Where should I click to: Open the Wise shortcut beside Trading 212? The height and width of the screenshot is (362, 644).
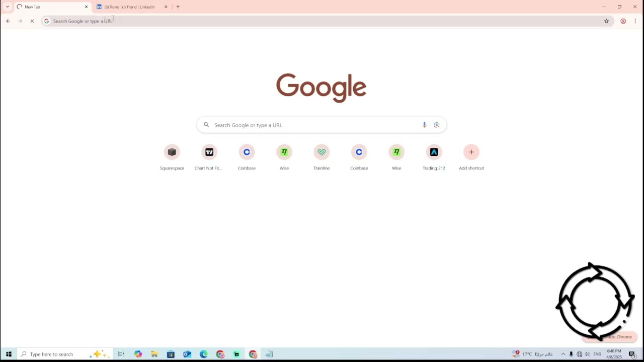(x=396, y=157)
